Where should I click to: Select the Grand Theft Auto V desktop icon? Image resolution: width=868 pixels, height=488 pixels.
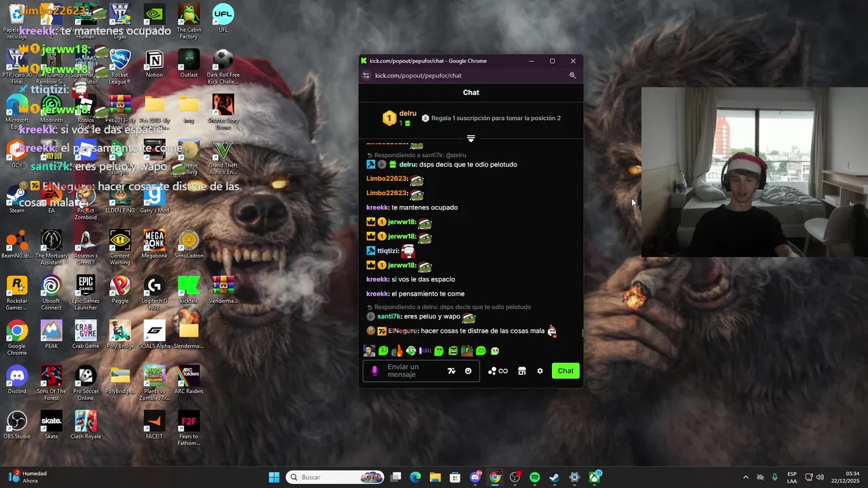pyautogui.click(x=223, y=158)
